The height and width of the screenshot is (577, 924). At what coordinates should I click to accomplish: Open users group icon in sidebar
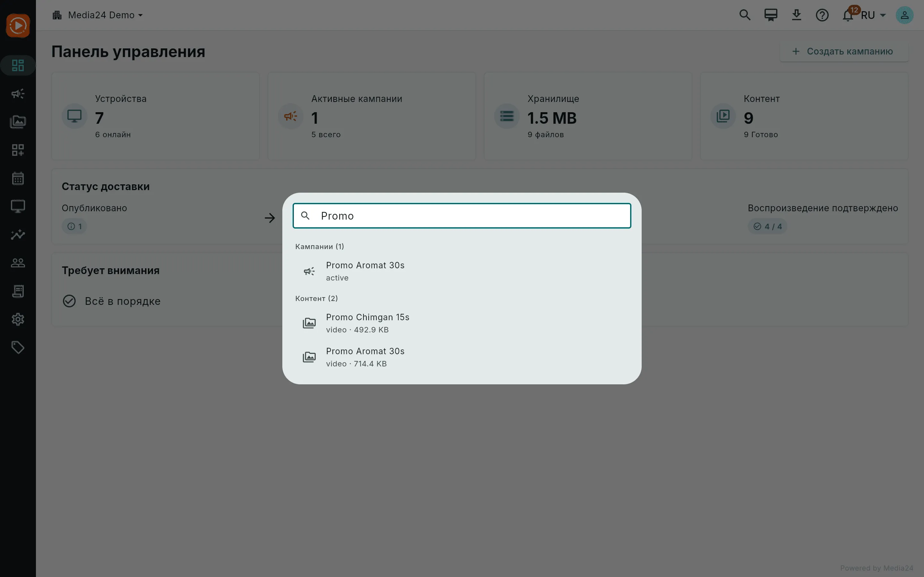coord(18,263)
